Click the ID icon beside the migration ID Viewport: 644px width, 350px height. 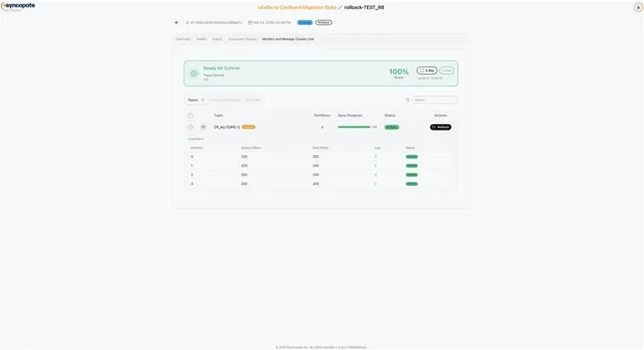(x=188, y=23)
